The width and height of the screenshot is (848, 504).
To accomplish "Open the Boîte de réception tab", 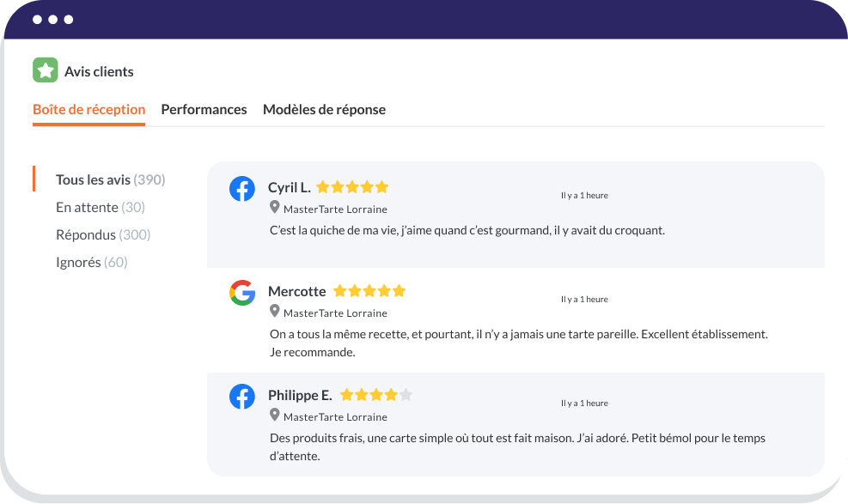I will coord(88,110).
